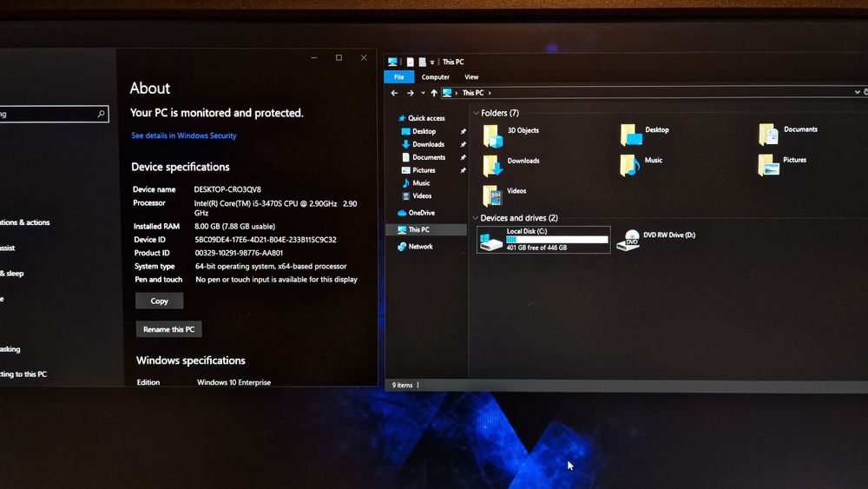Image resolution: width=868 pixels, height=489 pixels.
Task: Click the Back arrow in File Explorer
Action: click(394, 93)
